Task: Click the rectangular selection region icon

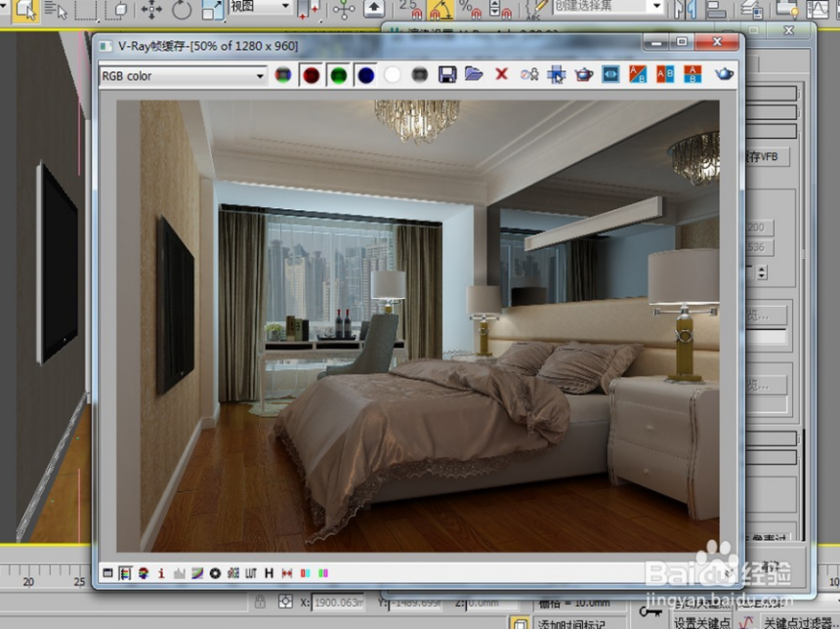Action: click(86, 9)
